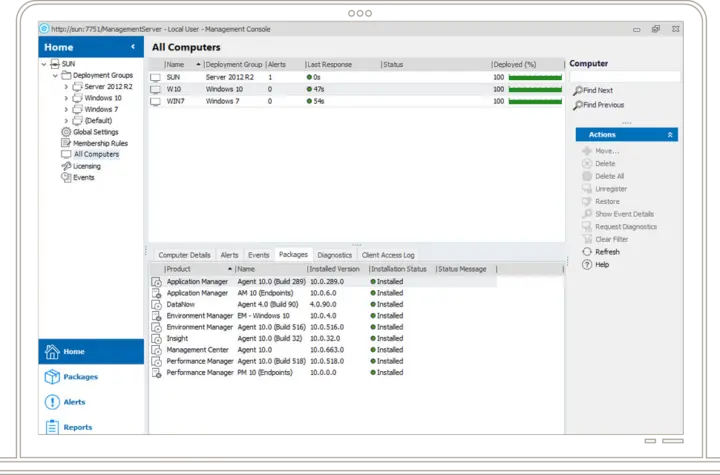
Task: Select All Computers tree icon
Action: 66,154
